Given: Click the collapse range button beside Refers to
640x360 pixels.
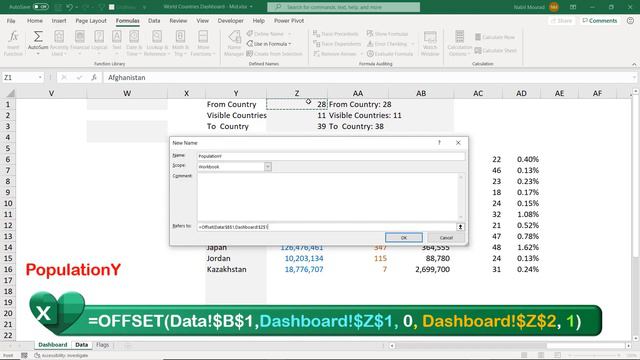Looking at the screenshot, I should point(460,227).
